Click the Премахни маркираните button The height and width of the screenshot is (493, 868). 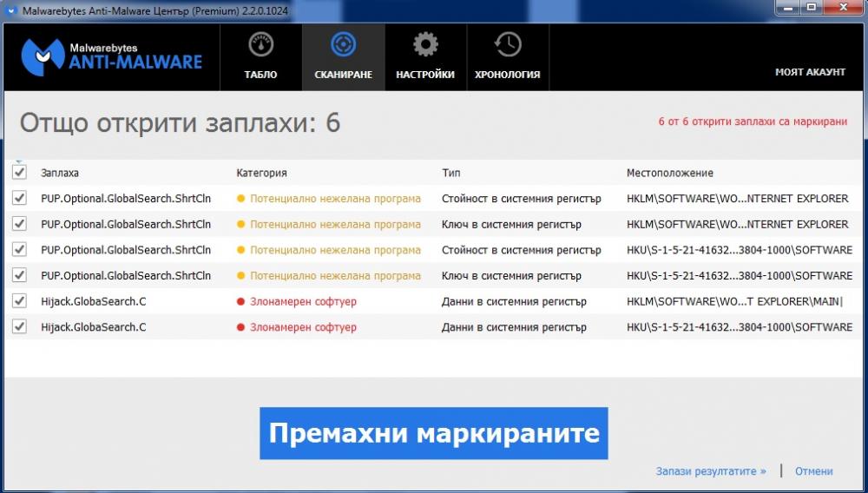point(433,433)
